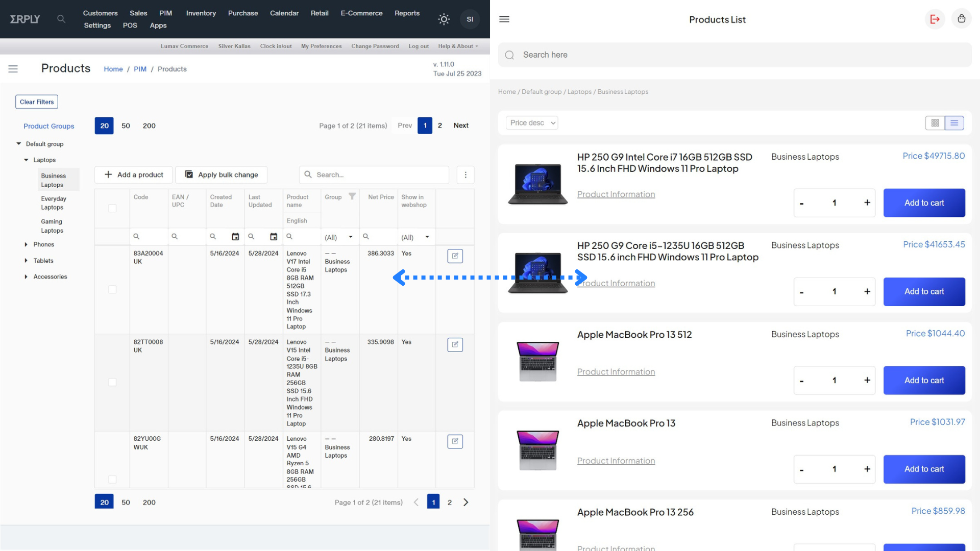This screenshot has width=980, height=551.
Task: Toggle the light/dark theme sun icon
Action: (x=444, y=19)
